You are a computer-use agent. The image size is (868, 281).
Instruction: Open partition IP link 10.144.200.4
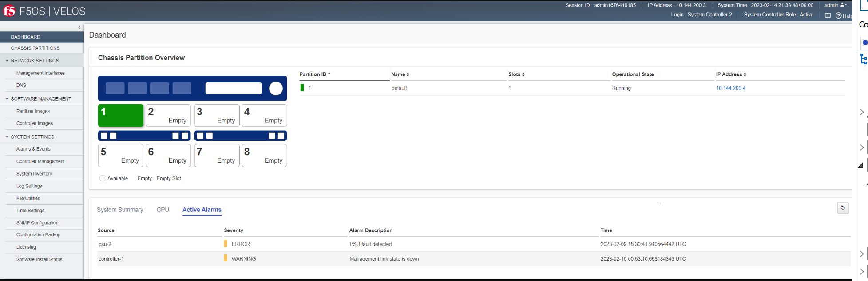pos(730,88)
